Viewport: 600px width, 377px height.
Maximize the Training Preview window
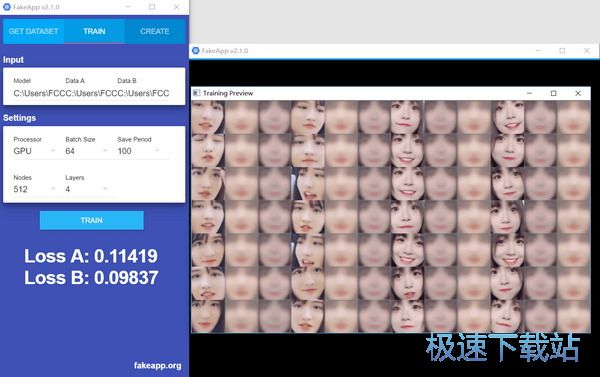(553, 93)
